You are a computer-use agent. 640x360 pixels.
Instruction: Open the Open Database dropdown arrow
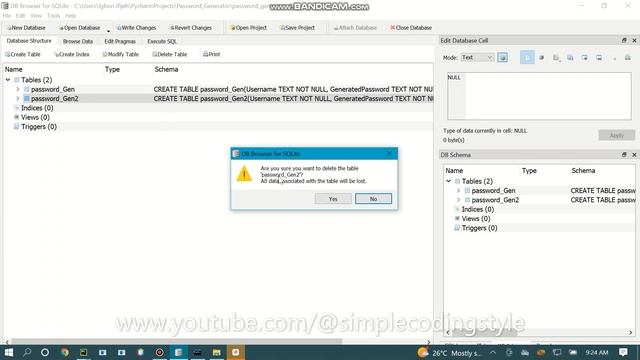108,31
